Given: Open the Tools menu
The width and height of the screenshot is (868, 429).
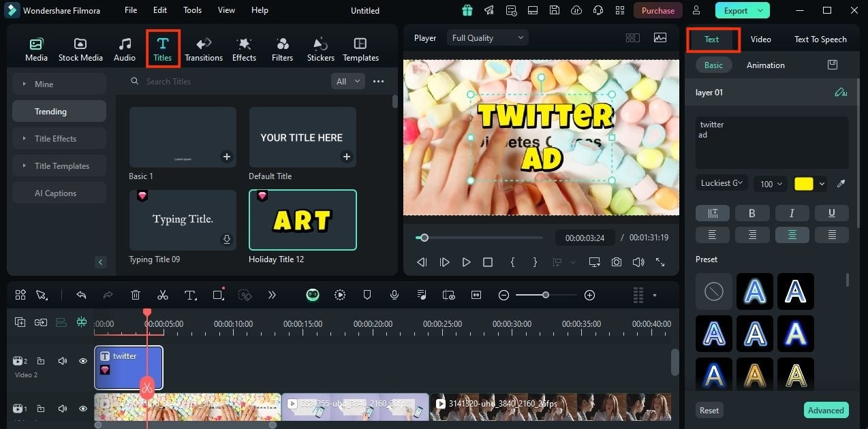Looking at the screenshot, I should point(193,10).
